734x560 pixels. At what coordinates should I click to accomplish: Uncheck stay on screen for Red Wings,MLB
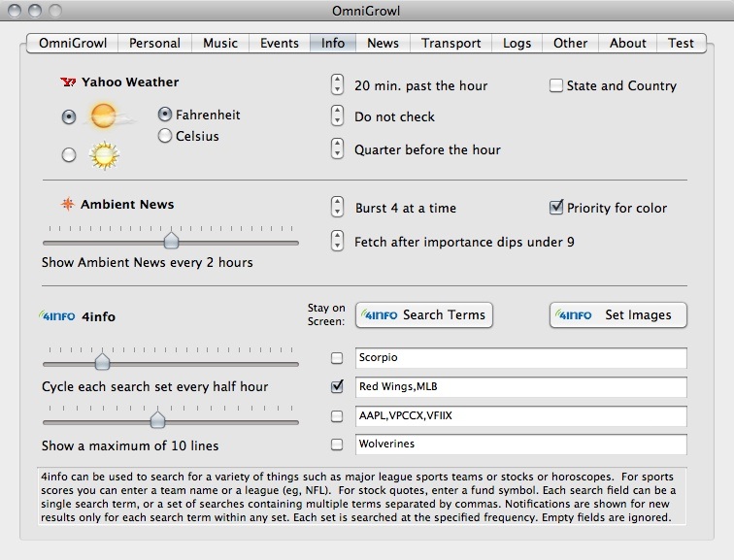click(x=337, y=386)
